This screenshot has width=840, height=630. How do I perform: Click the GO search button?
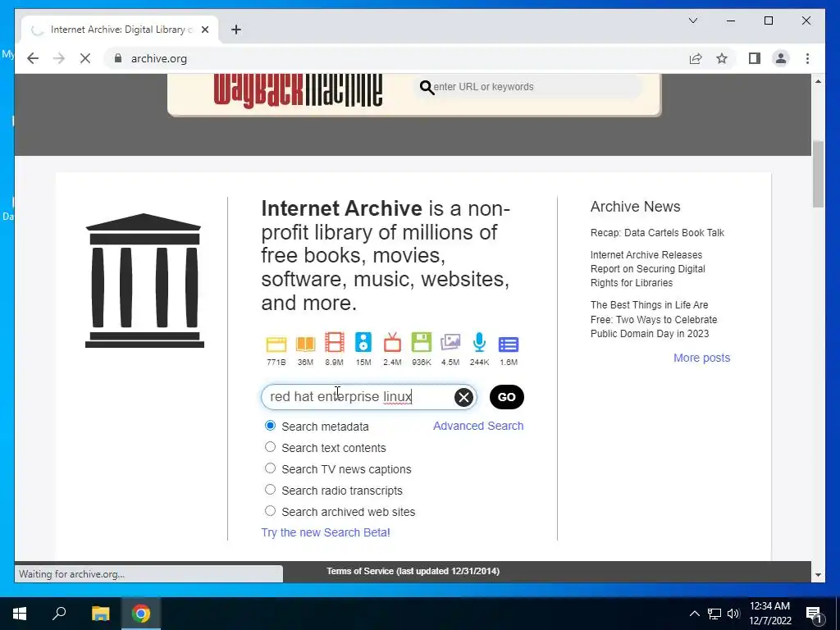tap(507, 397)
